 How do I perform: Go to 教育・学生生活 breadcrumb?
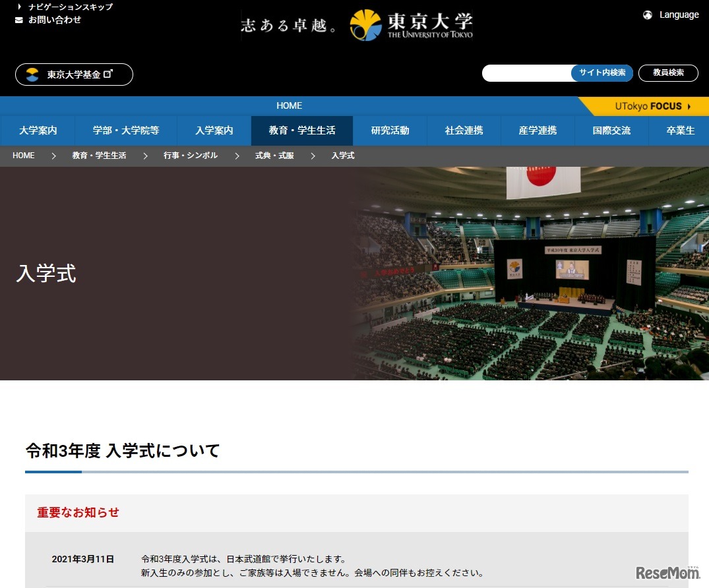99,156
